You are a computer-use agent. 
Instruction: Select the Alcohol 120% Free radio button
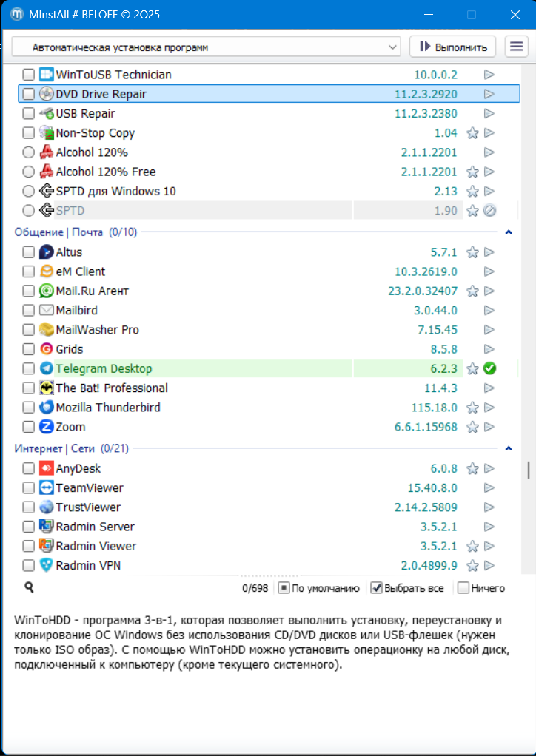tap(28, 172)
